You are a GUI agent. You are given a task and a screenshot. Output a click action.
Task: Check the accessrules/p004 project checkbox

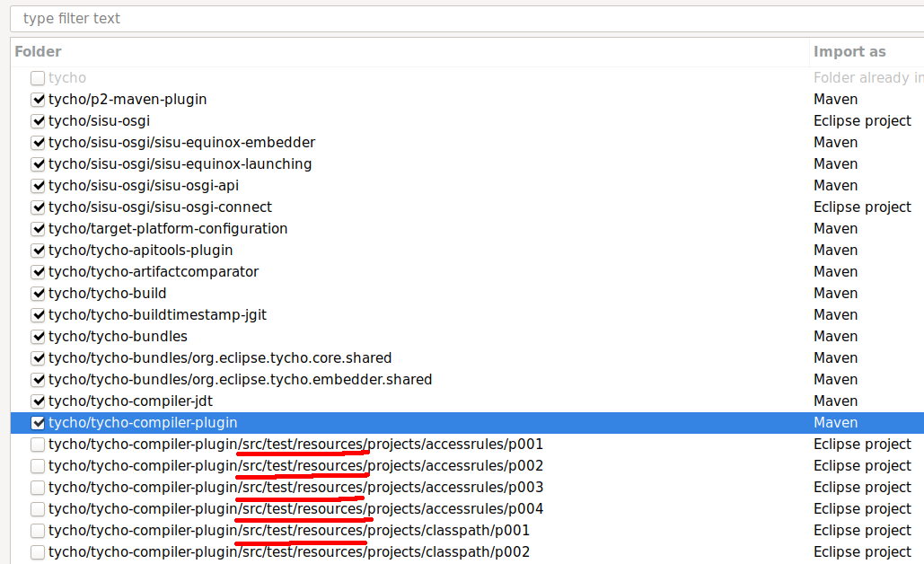tap(38, 509)
